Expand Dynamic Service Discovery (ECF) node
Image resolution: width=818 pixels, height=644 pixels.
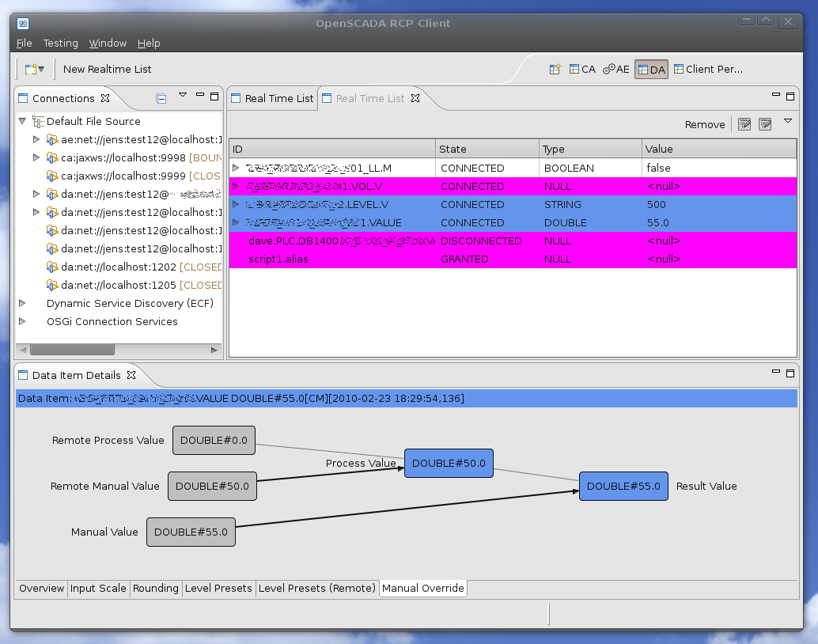point(22,303)
